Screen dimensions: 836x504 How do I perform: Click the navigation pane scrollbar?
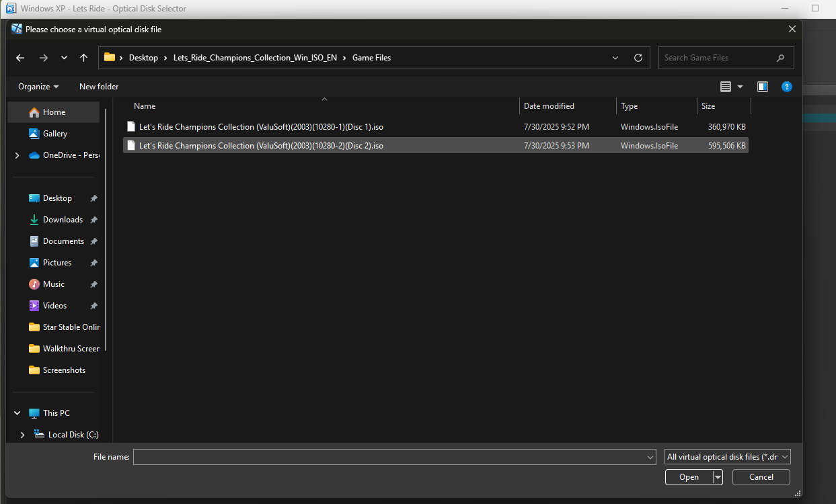[105, 228]
